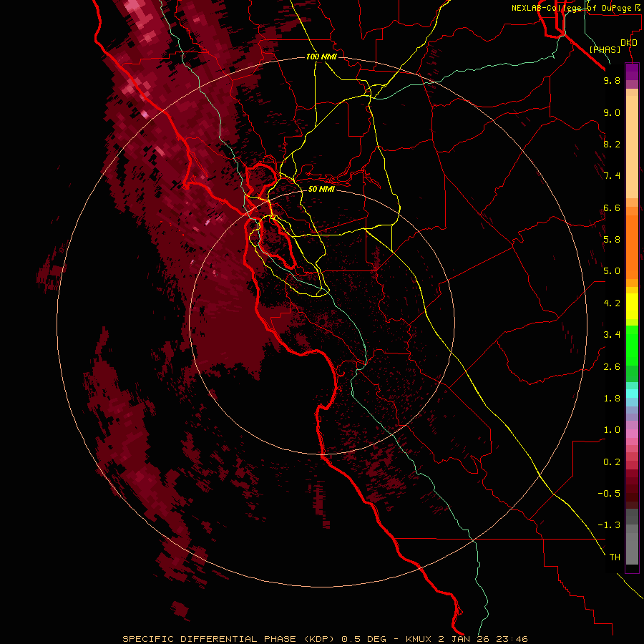This screenshot has width=644, height=644.
Task: Click the 1.0 scale value
Action: click(612, 430)
